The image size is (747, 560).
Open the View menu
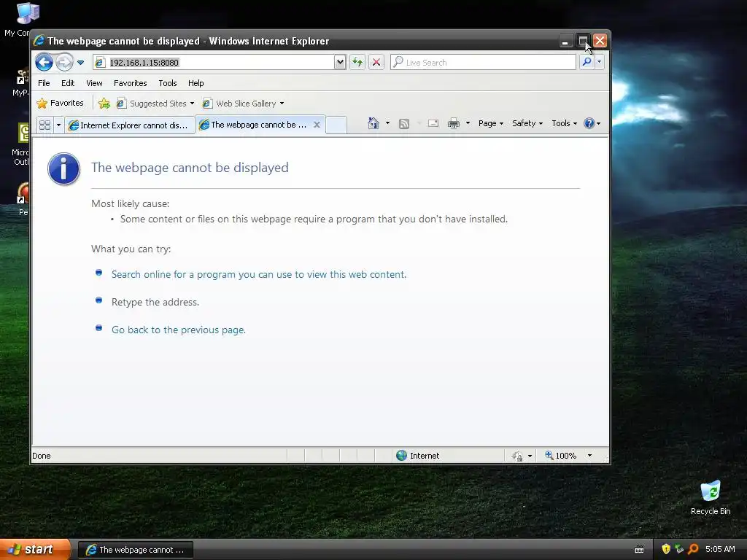(x=94, y=83)
